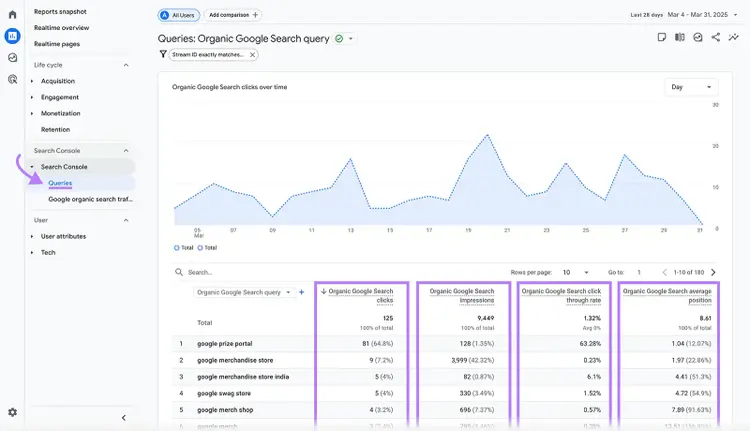This screenshot has width=750, height=431.
Task: Click google merchandise store india row
Action: (243, 377)
